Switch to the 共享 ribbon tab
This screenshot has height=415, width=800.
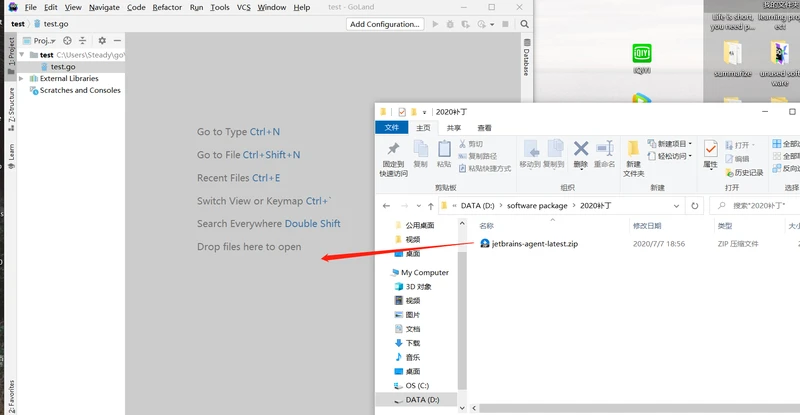click(x=454, y=128)
